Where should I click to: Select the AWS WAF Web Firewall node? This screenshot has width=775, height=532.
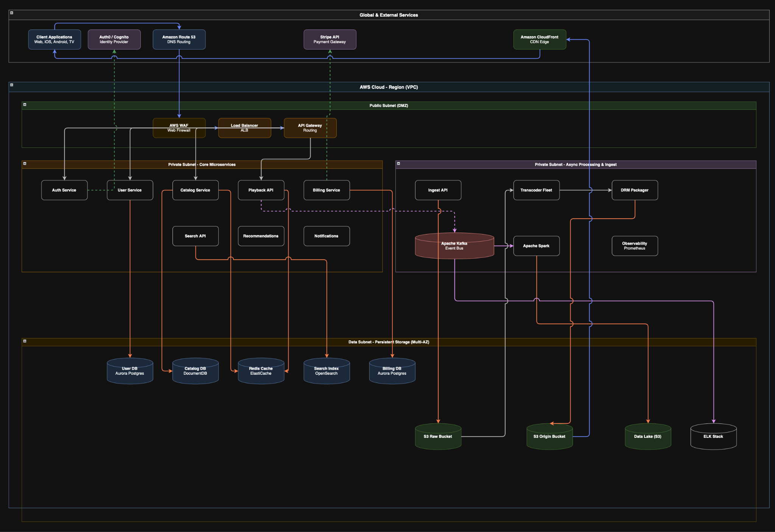coord(179,128)
